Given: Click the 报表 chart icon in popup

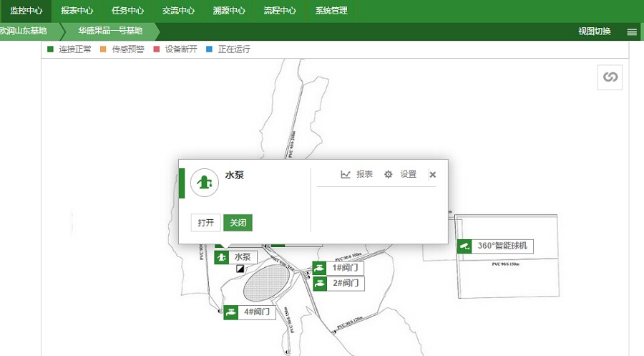Looking at the screenshot, I should click(x=346, y=174).
